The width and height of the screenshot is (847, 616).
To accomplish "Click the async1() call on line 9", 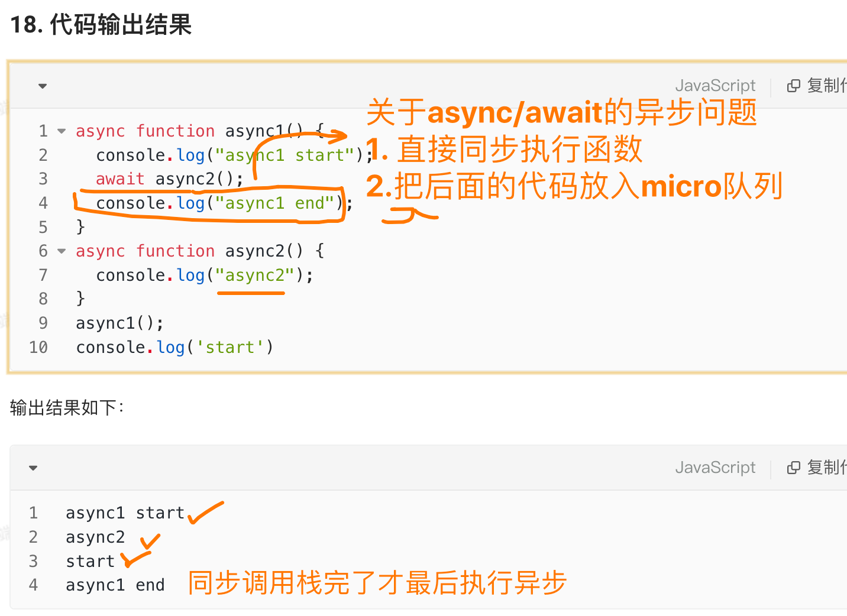I will [119, 323].
